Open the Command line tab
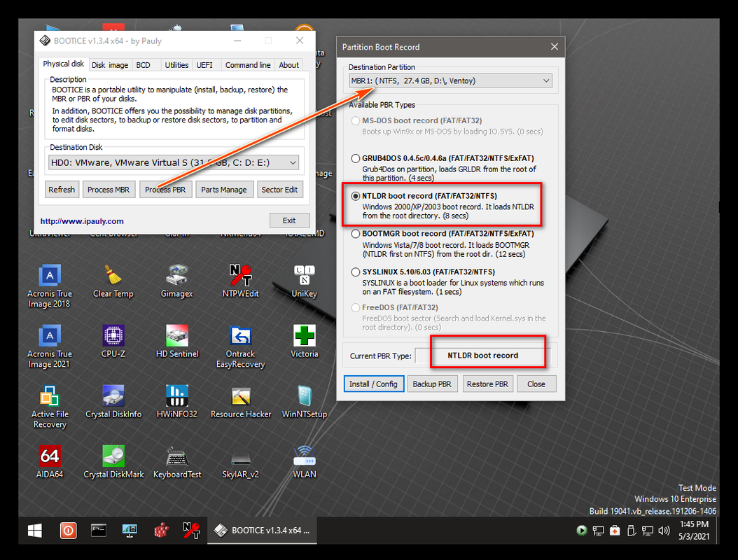 pos(248,65)
